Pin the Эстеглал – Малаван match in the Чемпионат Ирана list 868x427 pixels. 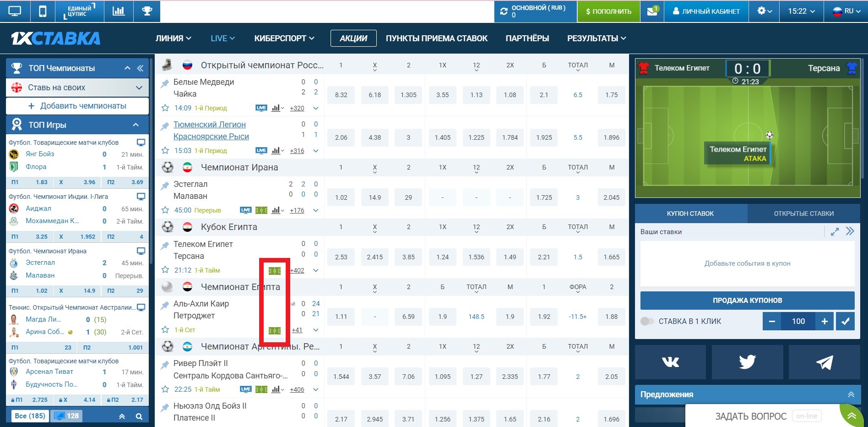coord(165,186)
